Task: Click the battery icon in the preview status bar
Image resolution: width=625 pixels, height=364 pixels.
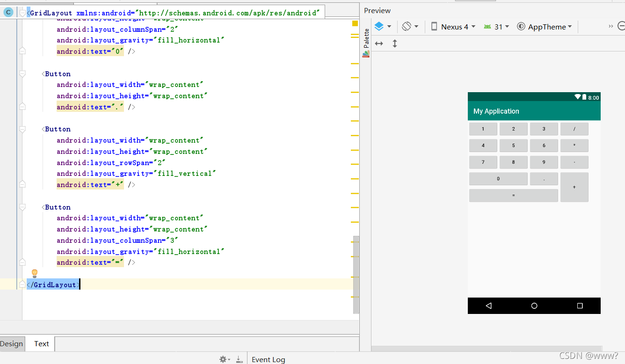Action: click(584, 97)
